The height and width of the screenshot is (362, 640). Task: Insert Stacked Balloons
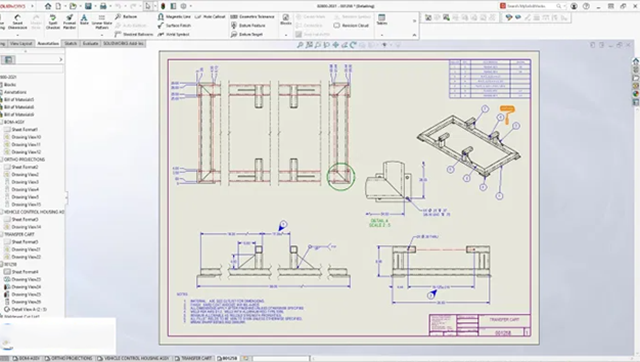pyautogui.click(x=134, y=34)
